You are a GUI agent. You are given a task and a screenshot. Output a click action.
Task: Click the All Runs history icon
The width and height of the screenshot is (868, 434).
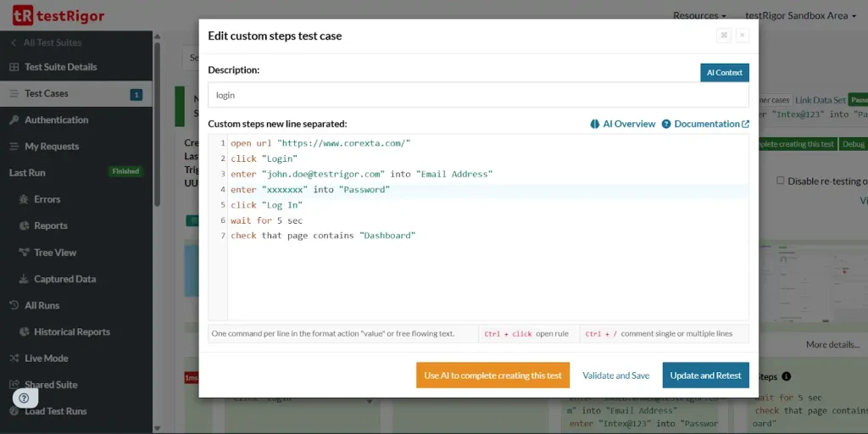[14, 305]
